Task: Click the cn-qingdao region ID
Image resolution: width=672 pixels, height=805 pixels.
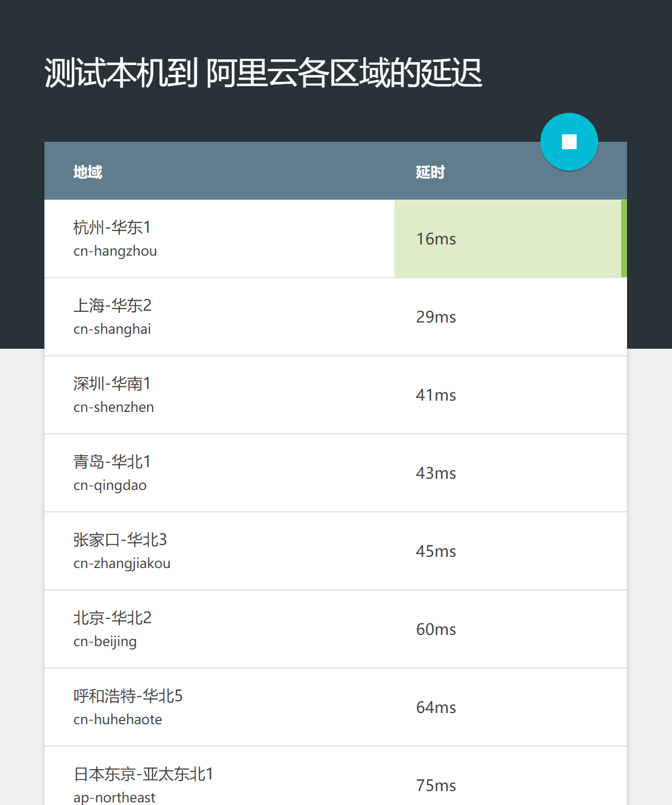Action: click(110, 485)
